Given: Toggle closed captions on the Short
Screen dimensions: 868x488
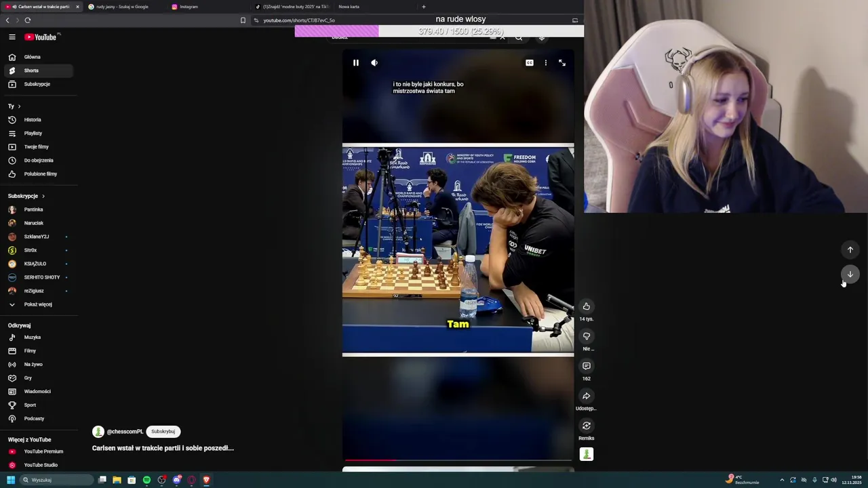Looking at the screenshot, I should click(x=529, y=63).
